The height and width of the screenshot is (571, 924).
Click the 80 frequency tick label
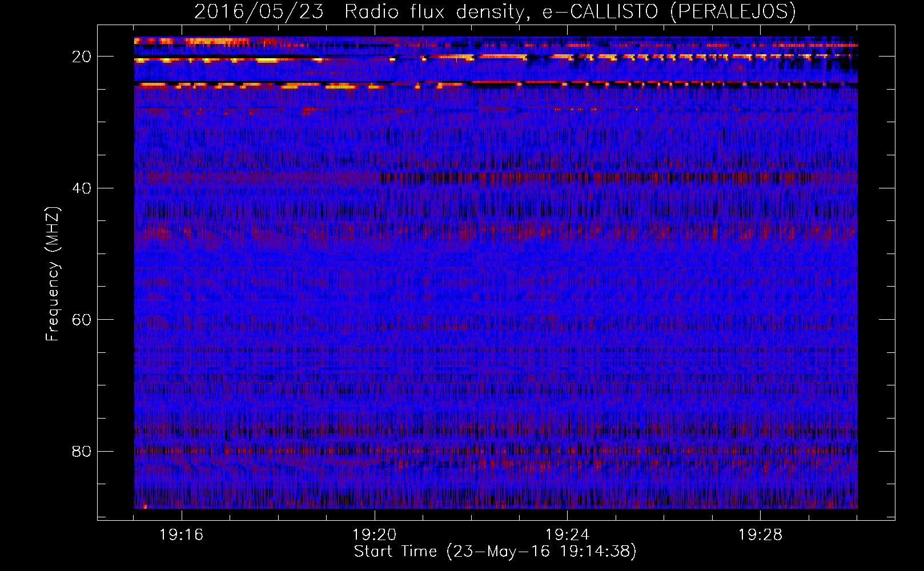point(82,452)
